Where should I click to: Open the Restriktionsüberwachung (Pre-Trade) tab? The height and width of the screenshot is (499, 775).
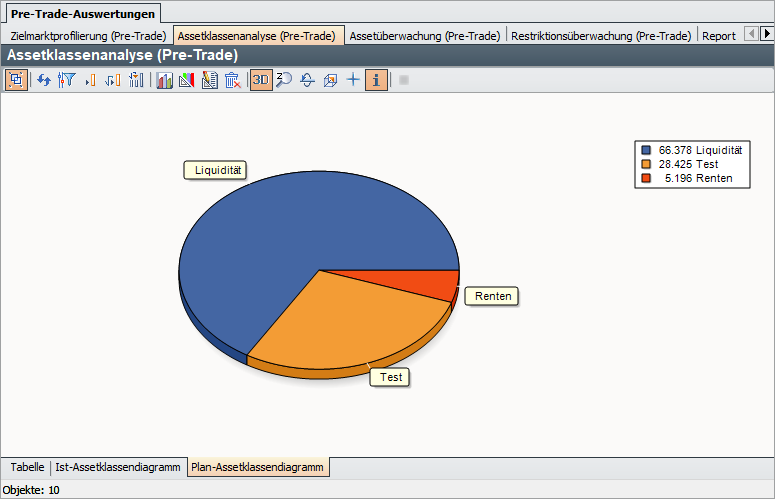(601, 36)
